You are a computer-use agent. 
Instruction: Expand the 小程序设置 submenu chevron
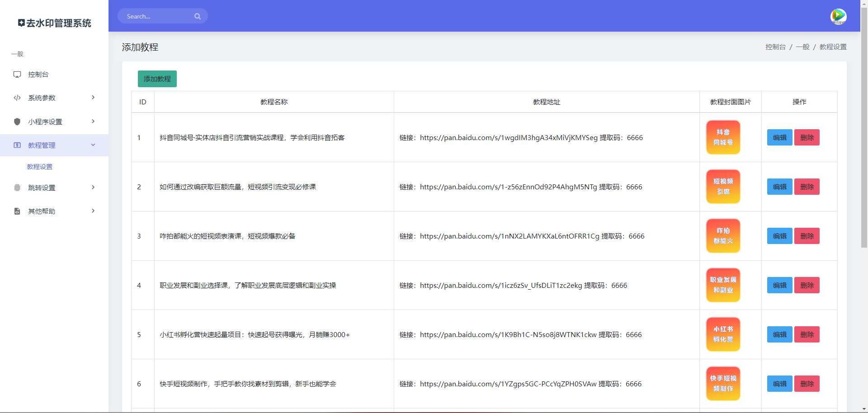(x=93, y=121)
